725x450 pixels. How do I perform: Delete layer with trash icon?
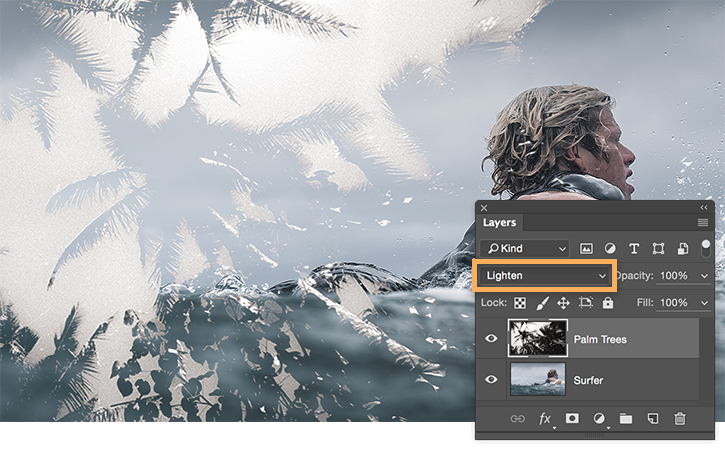679,419
